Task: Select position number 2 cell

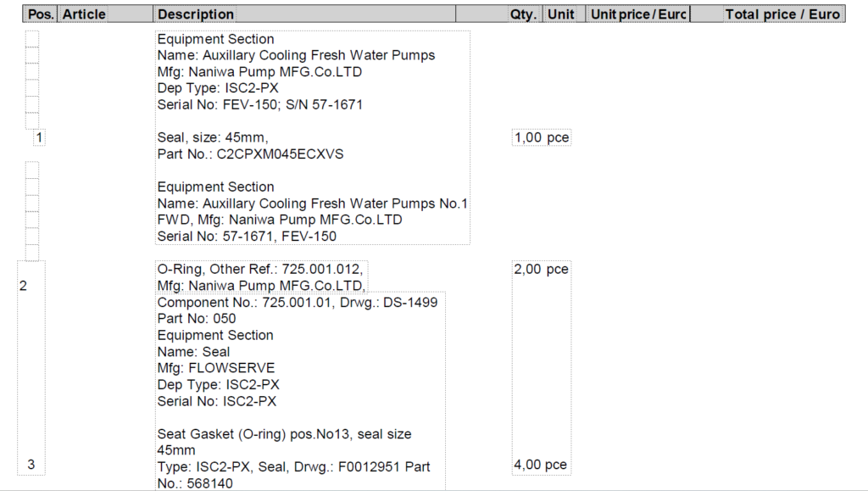Action: coord(23,286)
